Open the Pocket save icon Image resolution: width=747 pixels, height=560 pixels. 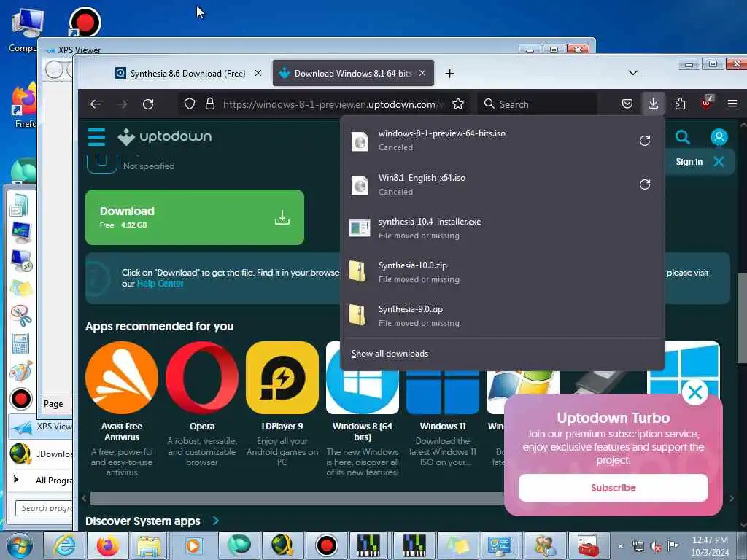click(627, 104)
